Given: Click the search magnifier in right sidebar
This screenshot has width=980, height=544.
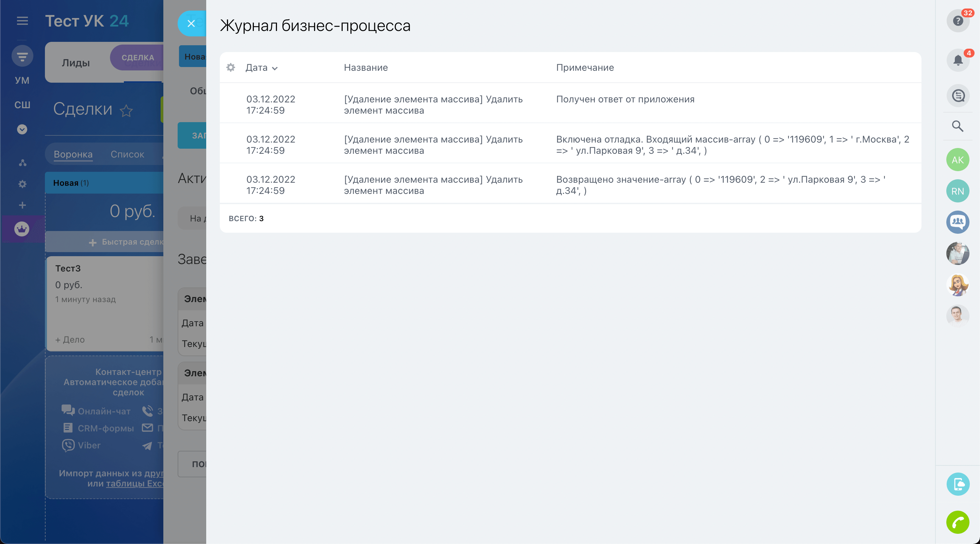Looking at the screenshot, I should pyautogui.click(x=957, y=126).
